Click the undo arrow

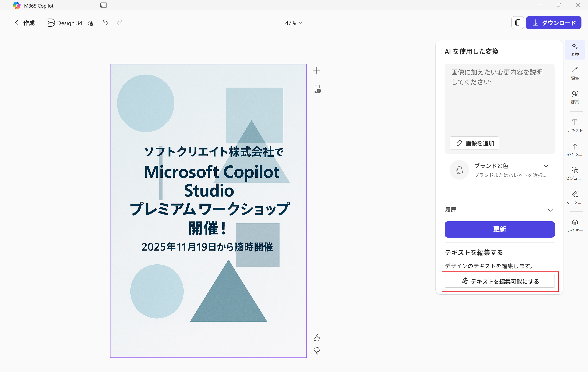(x=105, y=22)
